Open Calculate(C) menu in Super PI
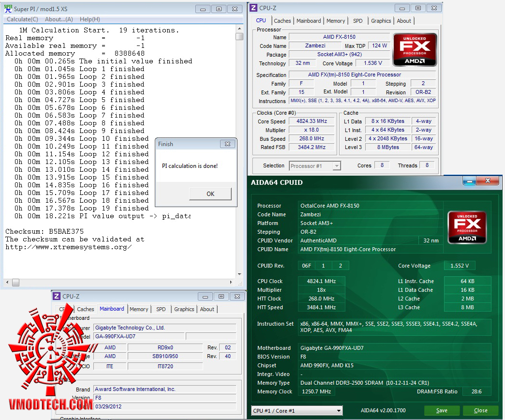Screen dimensions: 505x420 point(23,19)
